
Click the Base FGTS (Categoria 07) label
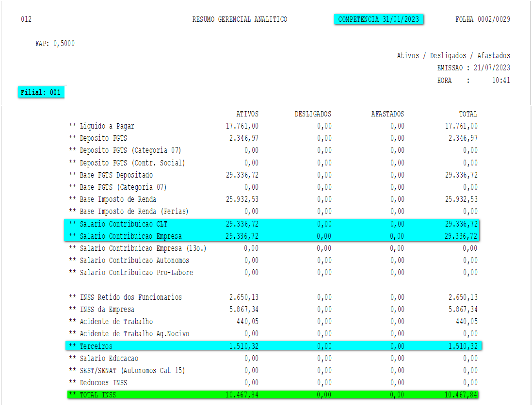(x=118, y=187)
